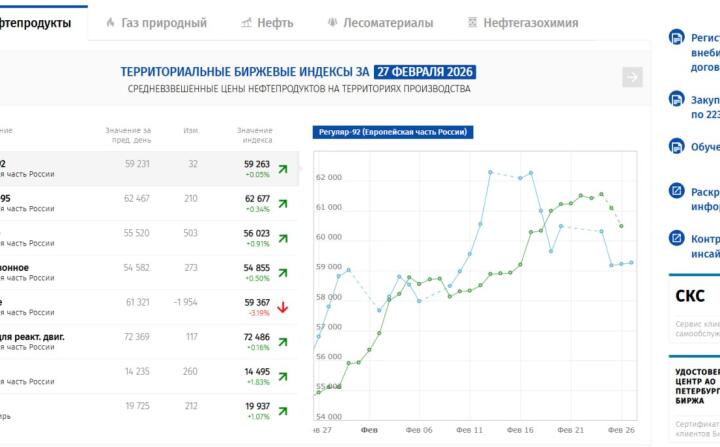Screen dimensions: 720x447
Task: Click the green arrow beside index 62 677
Action: click(x=283, y=203)
